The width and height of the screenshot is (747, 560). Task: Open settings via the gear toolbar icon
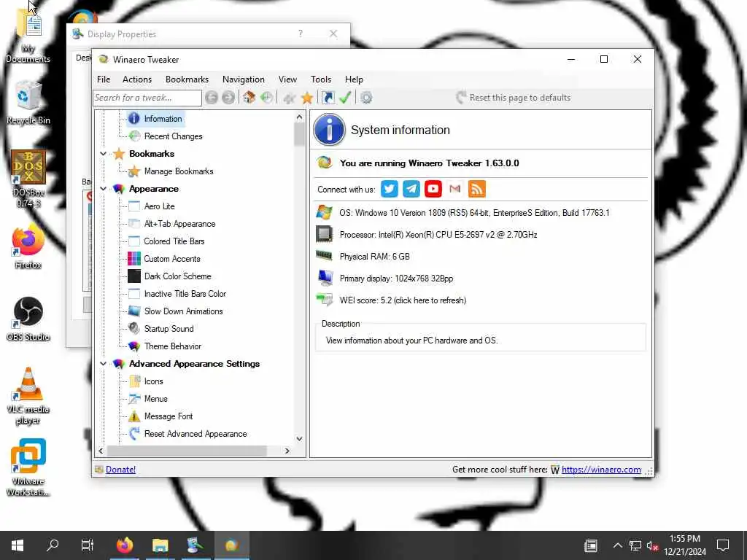[366, 98]
